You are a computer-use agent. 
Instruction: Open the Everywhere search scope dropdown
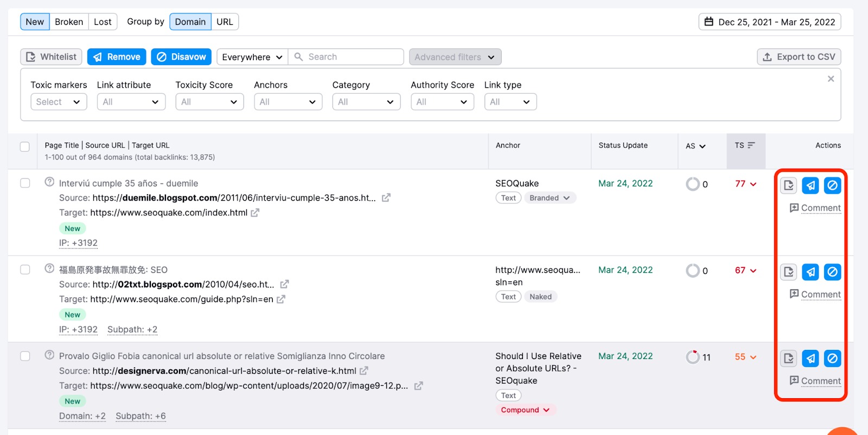coord(252,57)
